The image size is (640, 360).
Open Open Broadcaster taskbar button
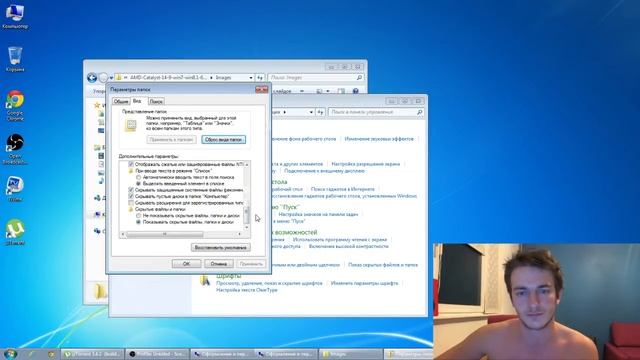[x=158, y=354]
